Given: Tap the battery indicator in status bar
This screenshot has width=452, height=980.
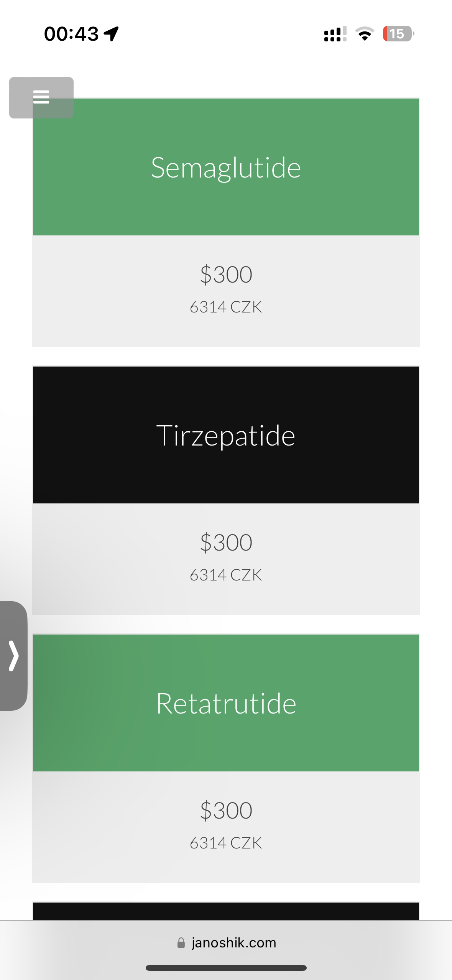Looking at the screenshot, I should coord(398,34).
